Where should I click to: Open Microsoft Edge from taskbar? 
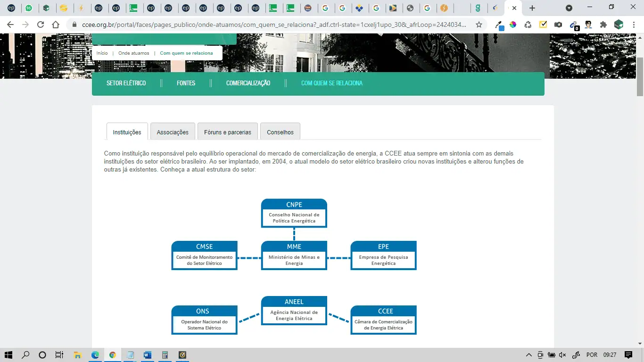pyautogui.click(x=95, y=355)
